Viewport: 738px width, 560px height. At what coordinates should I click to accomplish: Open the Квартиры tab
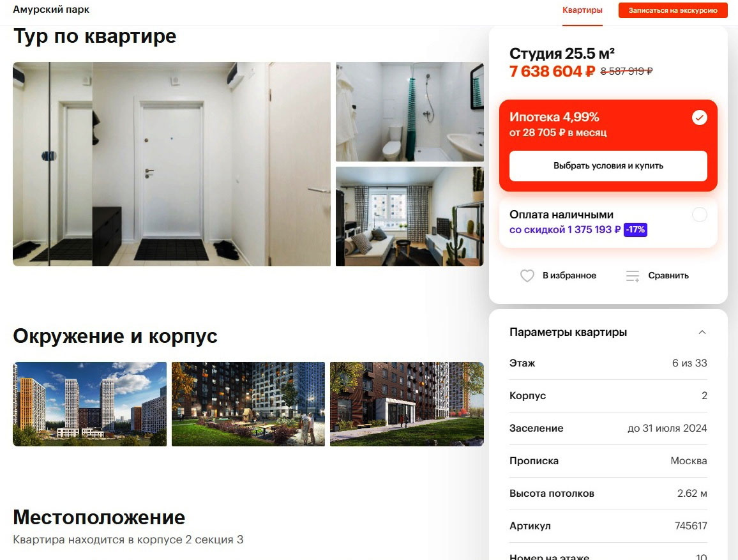coord(582,10)
